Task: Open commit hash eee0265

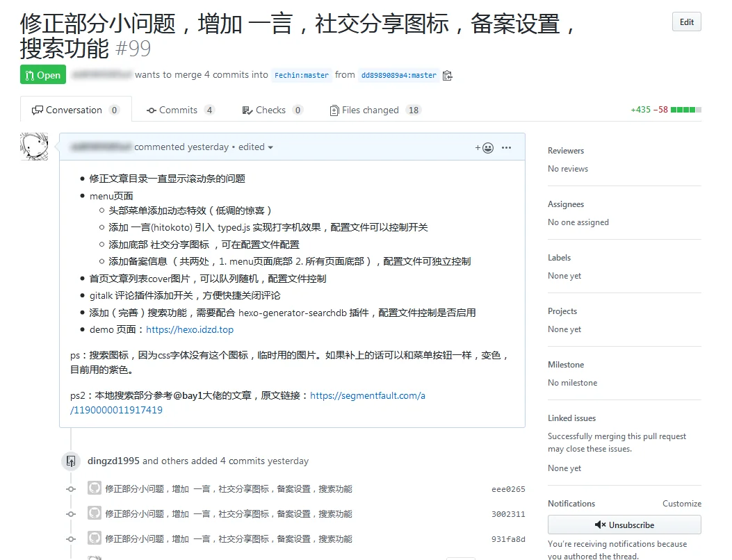Action: 508,490
